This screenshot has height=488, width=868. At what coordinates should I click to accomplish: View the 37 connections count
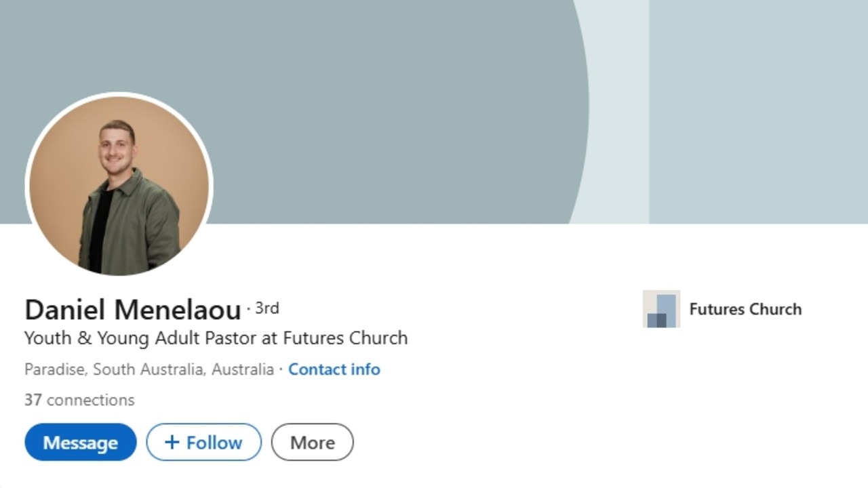click(79, 400)
